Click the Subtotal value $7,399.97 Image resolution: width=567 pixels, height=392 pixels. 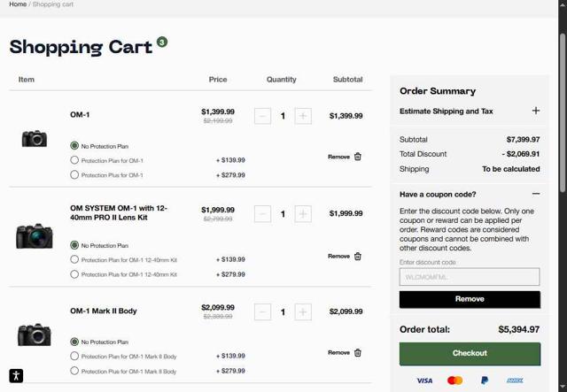tap(524, 140)
